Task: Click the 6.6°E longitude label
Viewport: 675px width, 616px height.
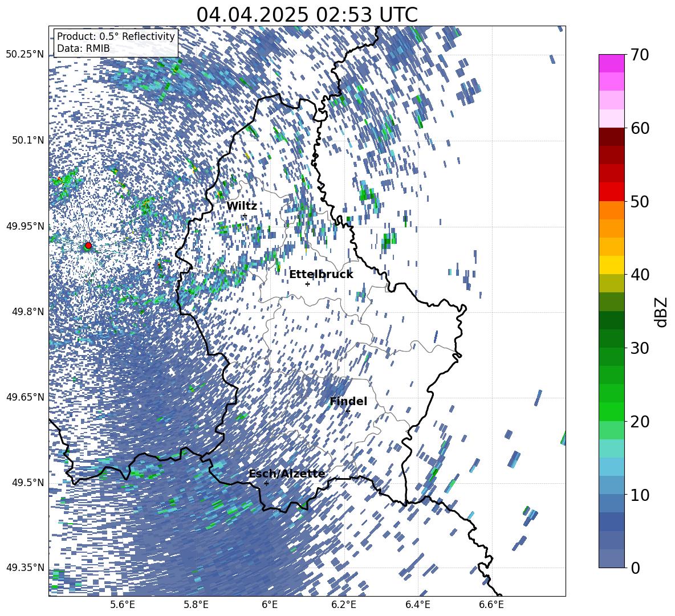Action: click(x=491, y=605)
